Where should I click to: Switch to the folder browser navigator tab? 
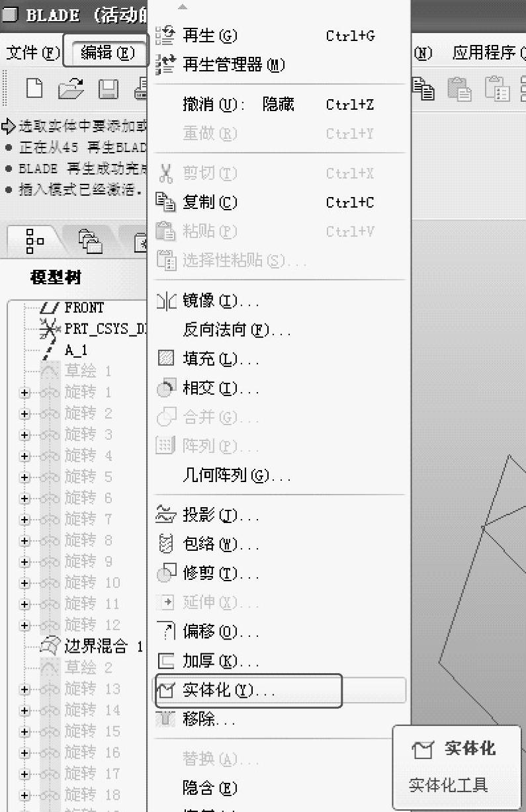91,241
